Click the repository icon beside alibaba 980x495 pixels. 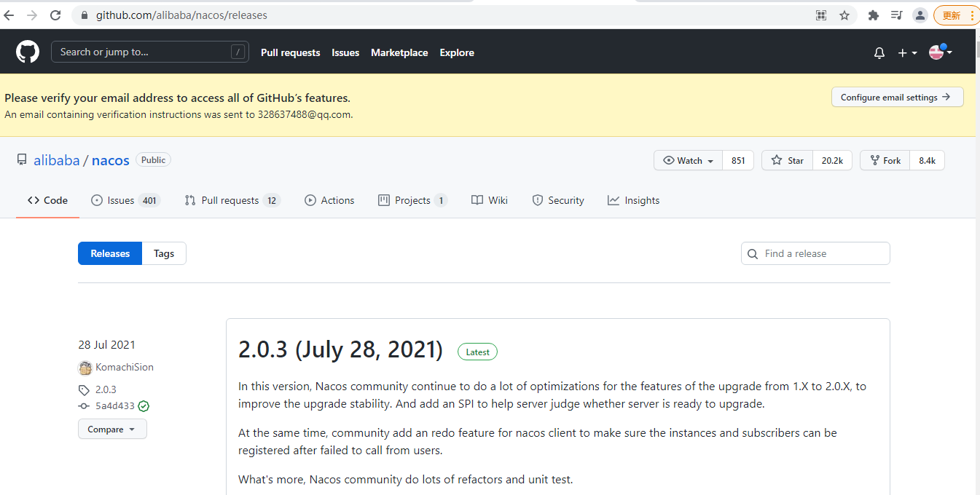coord(22,160)
